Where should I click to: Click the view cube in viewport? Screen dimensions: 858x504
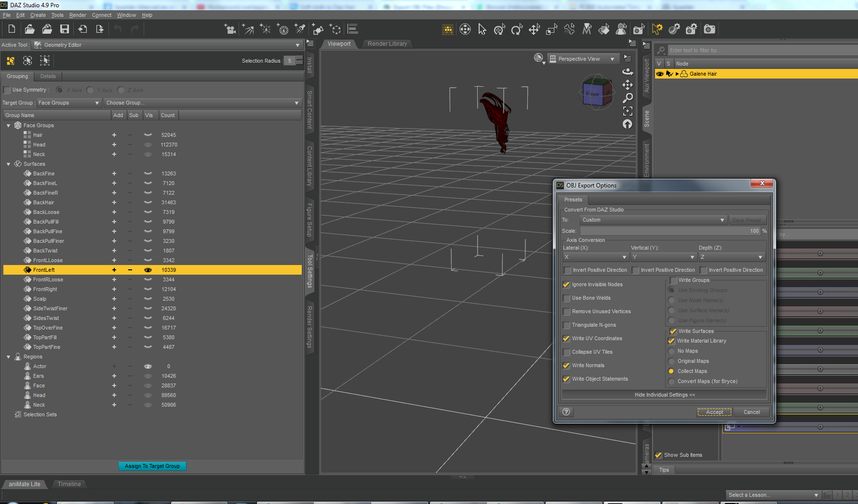pyautogui.click(x=597, y=93)
